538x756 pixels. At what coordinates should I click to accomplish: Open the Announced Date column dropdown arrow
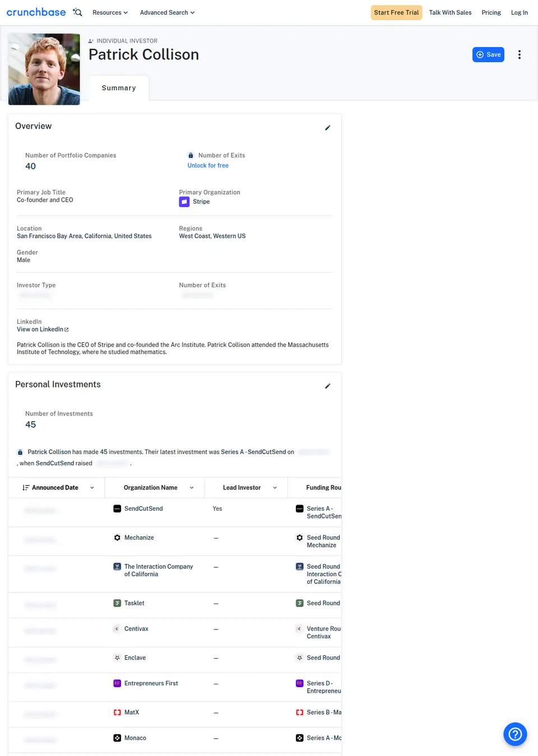pyautogui.click(x=92, y=488)
